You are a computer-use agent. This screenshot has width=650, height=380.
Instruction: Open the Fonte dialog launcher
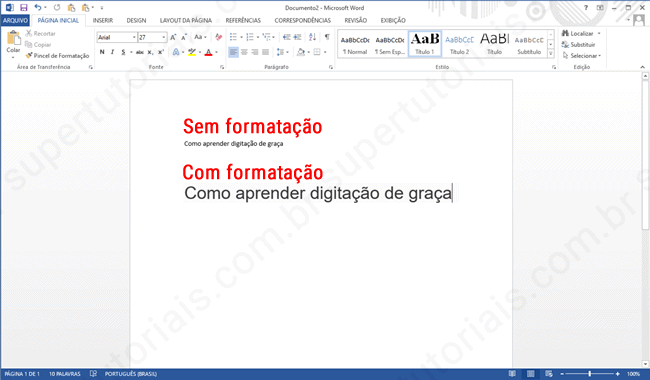coord(222,67)
